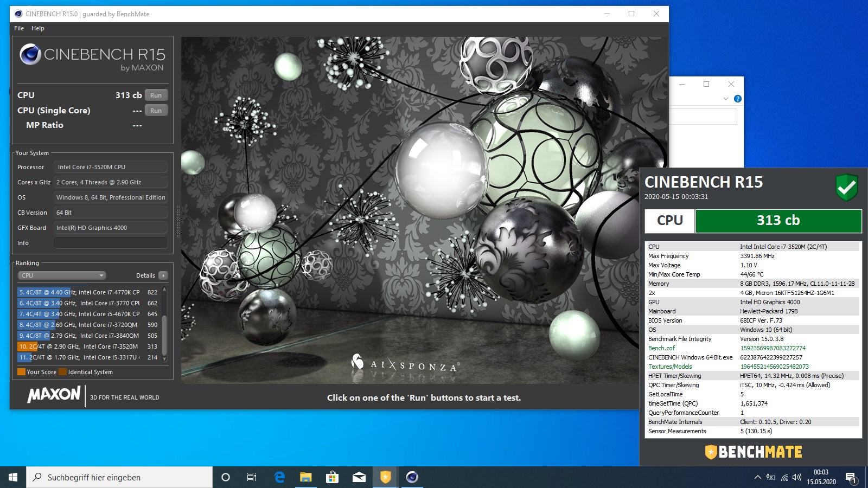Show hidden system tray icons
The height and width of the screenshot is (488, 868).
pos(757,477)
